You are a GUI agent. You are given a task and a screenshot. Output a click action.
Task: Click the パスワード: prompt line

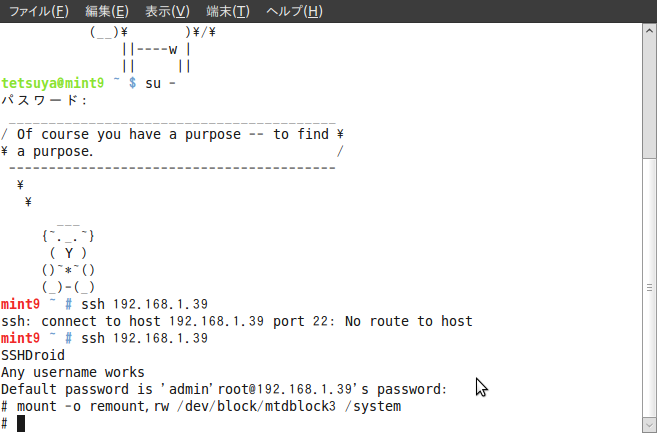(44, 100)
